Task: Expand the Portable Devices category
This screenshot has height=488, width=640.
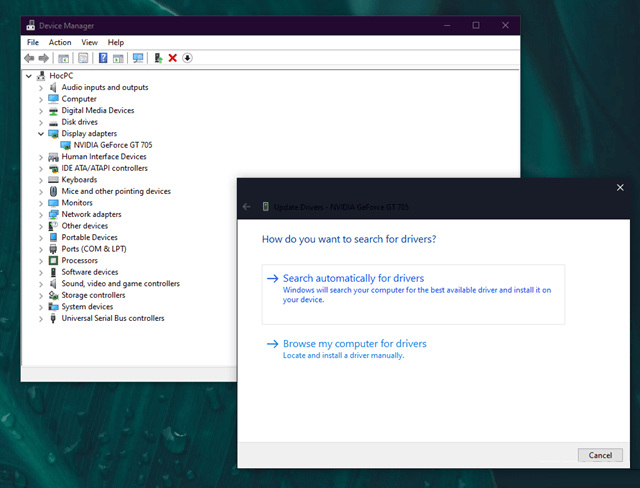Action: (41, 238)
